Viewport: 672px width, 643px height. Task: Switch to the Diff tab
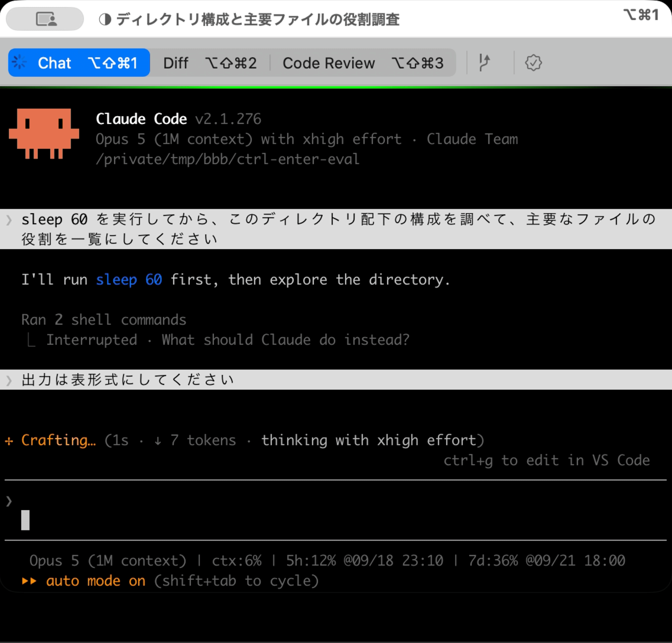point(210,63)
